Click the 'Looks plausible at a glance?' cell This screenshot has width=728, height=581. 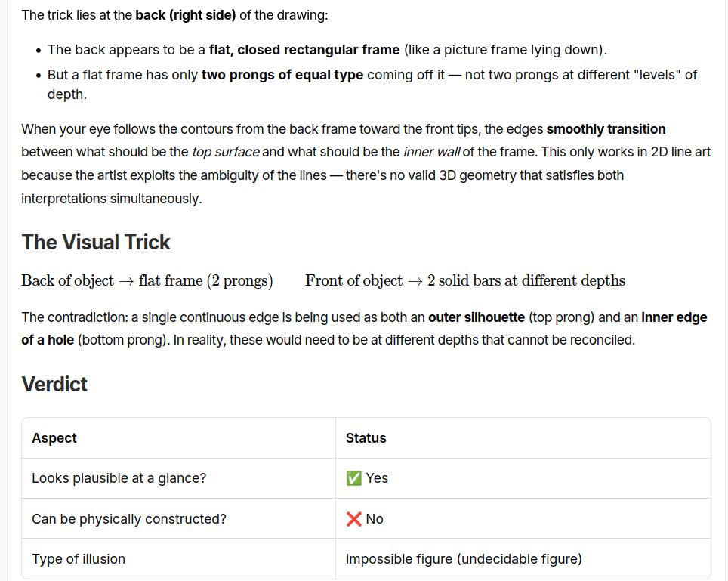[x=179, y=478]
